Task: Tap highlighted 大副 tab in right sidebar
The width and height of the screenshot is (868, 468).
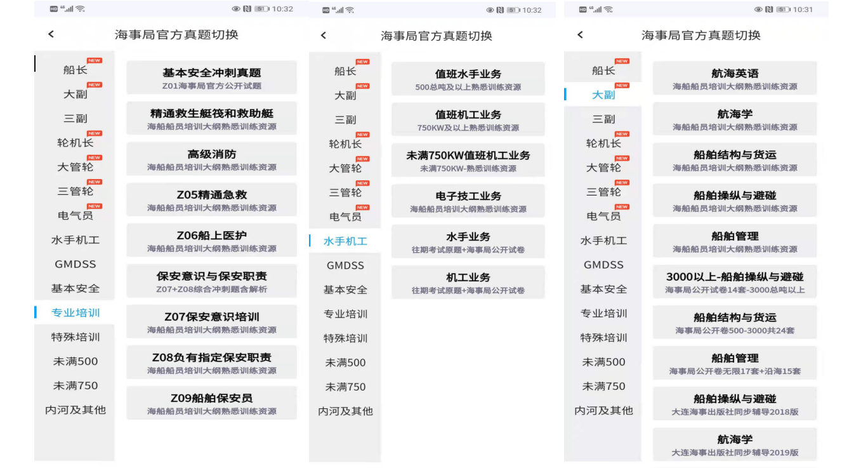Action: click(x=603, y=95)
